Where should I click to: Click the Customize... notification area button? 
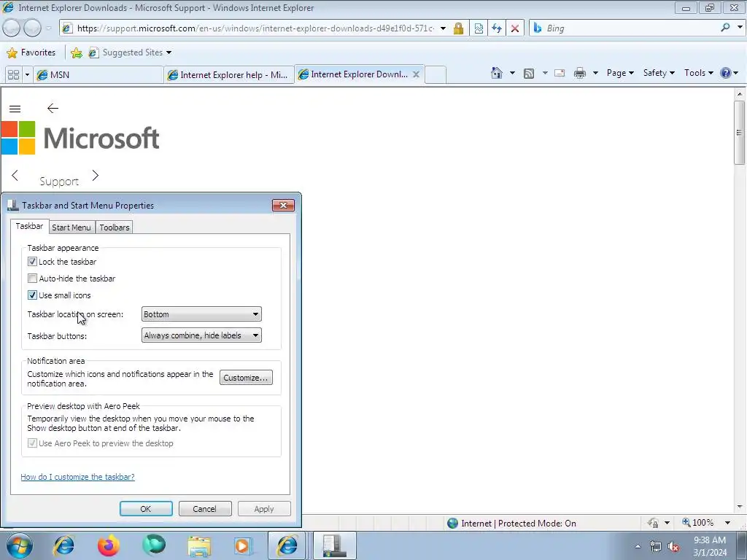coord(246,378)
